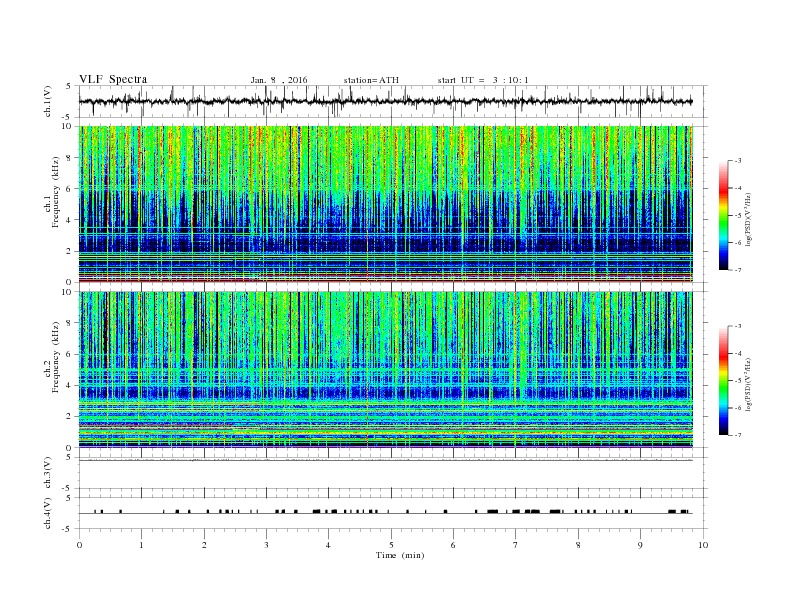The image size is (792, 612).
Task: Click the ch.4 pulse marker trace
Action: [385, 512]
